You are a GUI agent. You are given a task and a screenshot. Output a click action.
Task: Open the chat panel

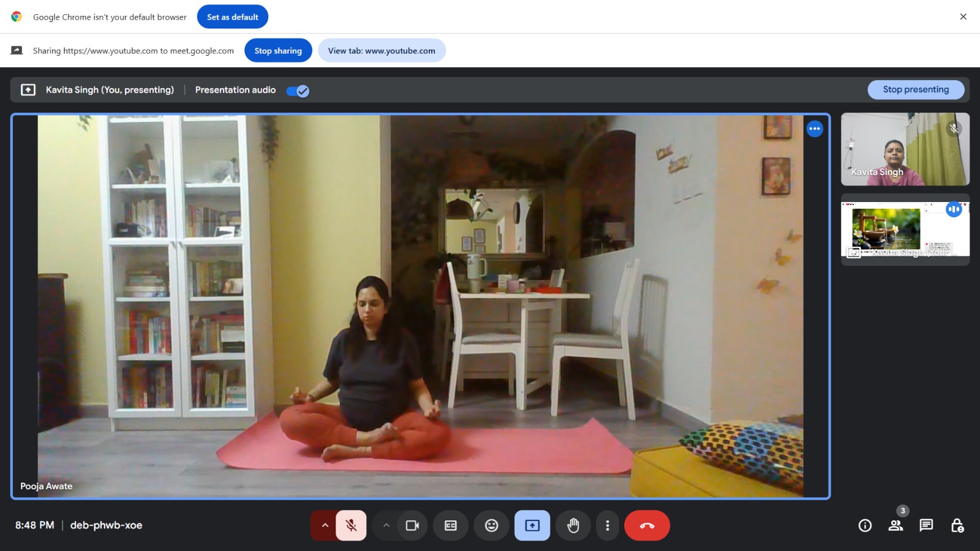(926, 525)
